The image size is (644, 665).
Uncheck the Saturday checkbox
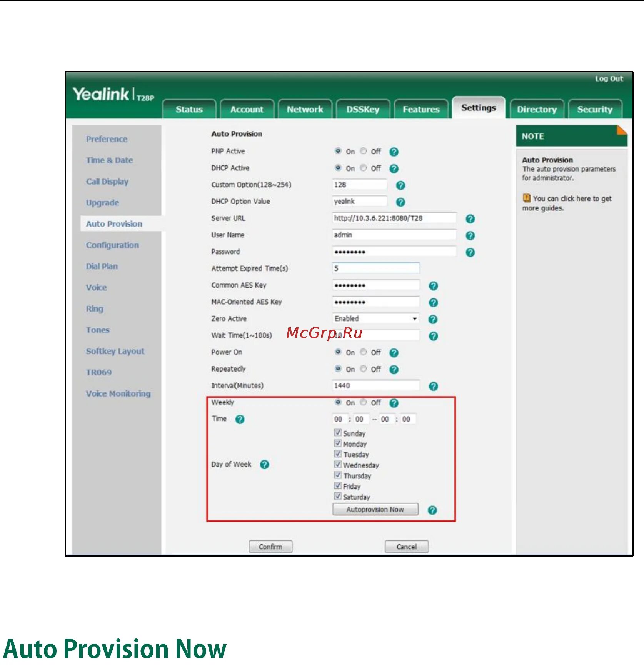(x=338, y=497)
